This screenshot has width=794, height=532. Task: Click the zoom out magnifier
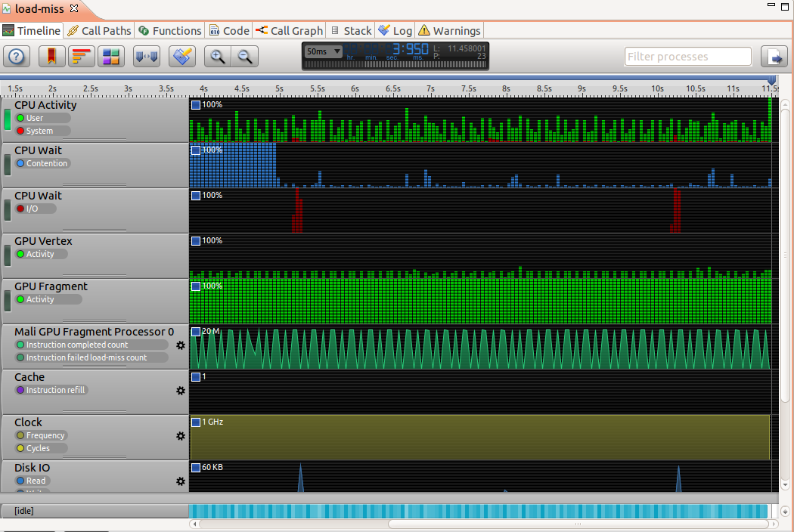pos(244,57)
